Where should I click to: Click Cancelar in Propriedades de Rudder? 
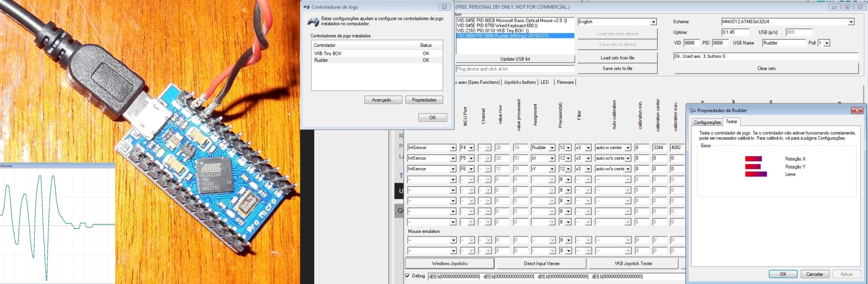tap(814, 274)
